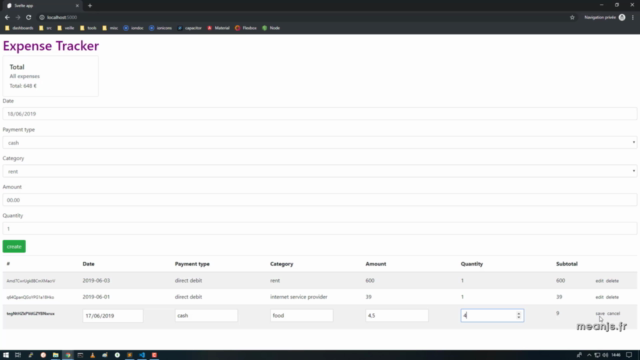Click the 'internet service provider' category cell

(x=299, y=297)
